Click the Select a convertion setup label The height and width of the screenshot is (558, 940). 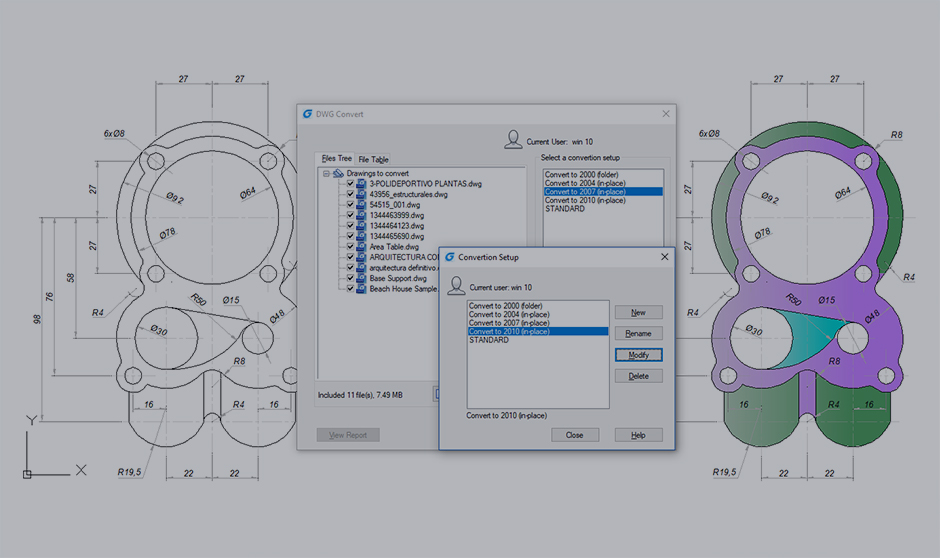[x=580, y=158]
